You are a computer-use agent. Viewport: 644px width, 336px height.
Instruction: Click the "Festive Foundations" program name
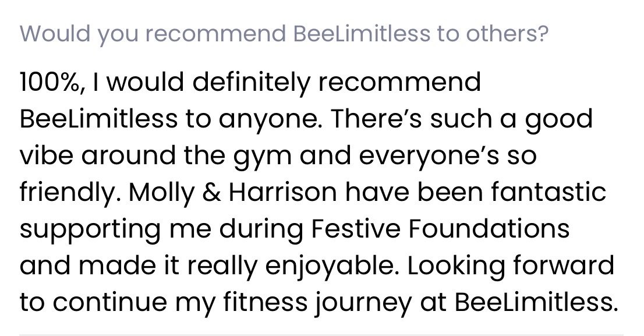pyautogui.click(x=440, y=228)
